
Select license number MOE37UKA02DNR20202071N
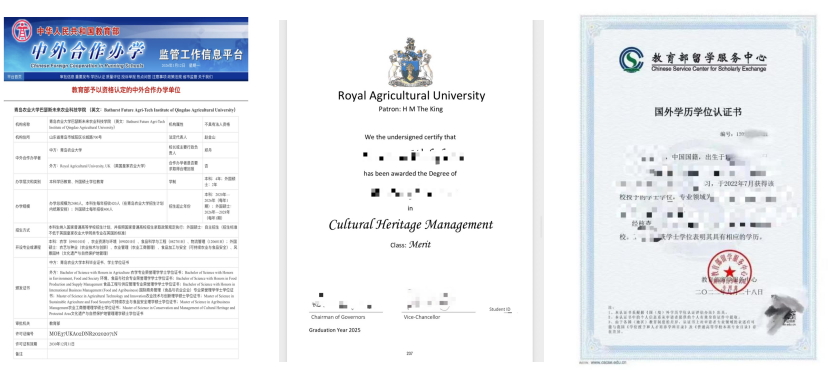pyautogui.click(x=83, y=334)
